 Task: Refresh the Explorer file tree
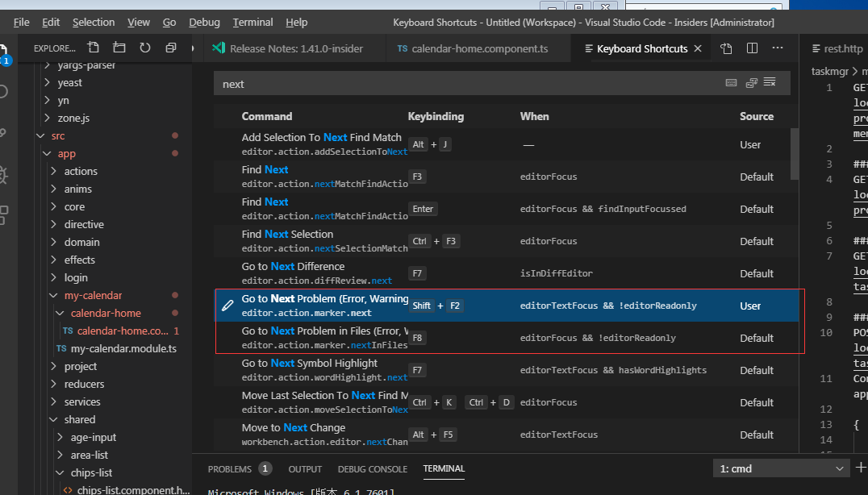click(x=145, y=48)
